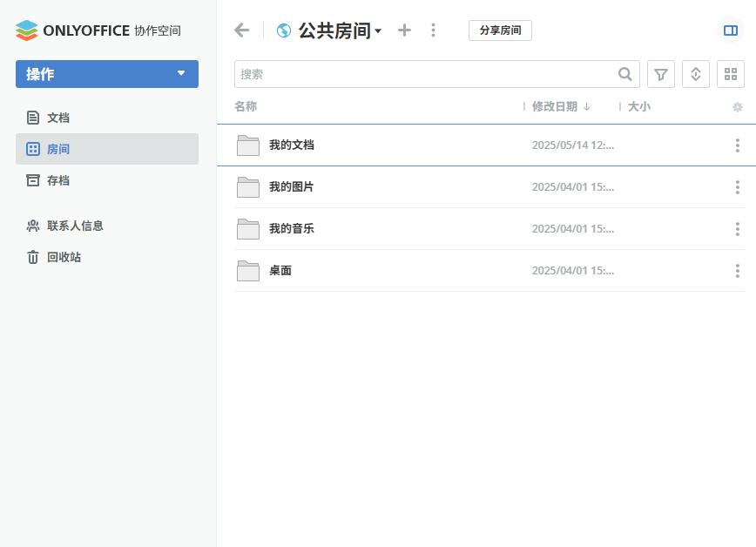
Task: Click the plus icon to add new item
Action: point(404,30)
